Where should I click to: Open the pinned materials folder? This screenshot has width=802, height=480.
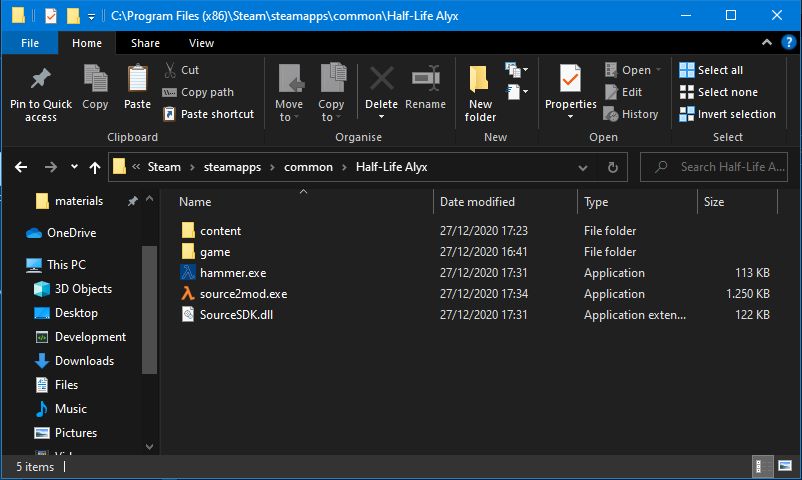point(70,201)
